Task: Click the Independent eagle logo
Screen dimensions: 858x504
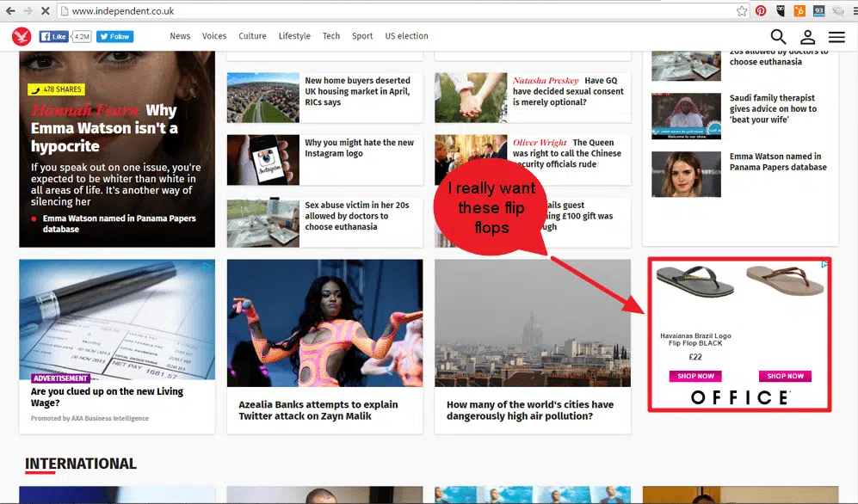Action: point(22,37)
